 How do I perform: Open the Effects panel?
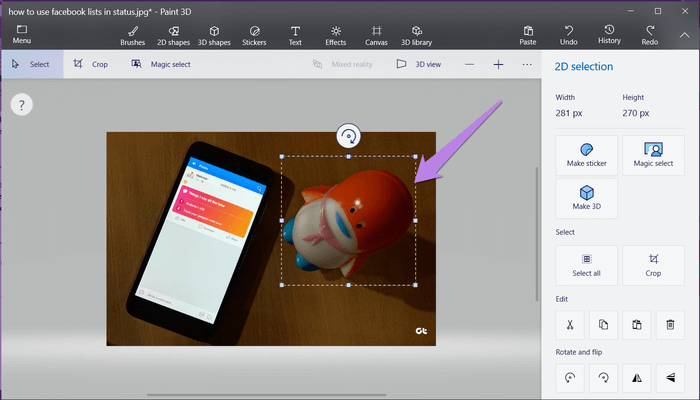(x=335, y=35)
